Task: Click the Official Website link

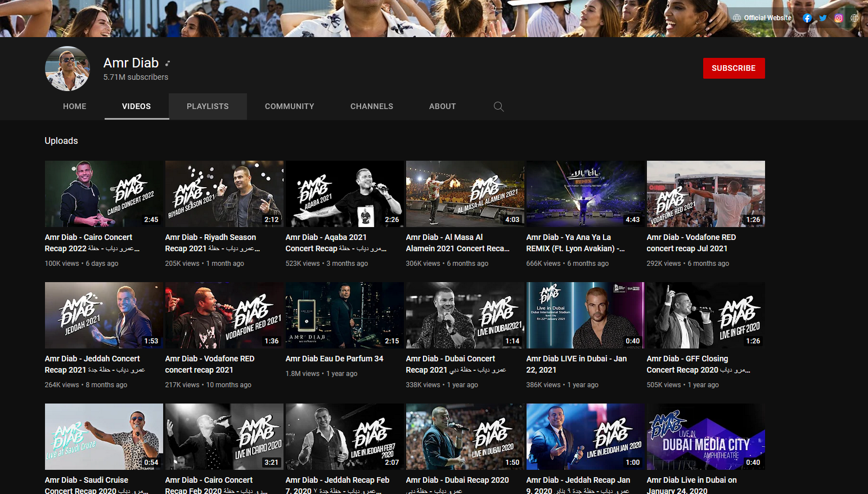Action: tap(762, 18)
